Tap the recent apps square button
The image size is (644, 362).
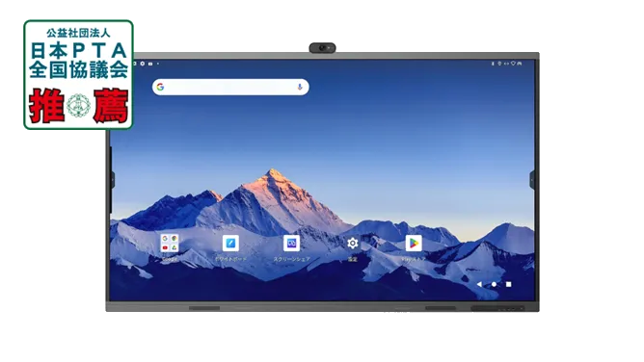(x=508, y=284)
